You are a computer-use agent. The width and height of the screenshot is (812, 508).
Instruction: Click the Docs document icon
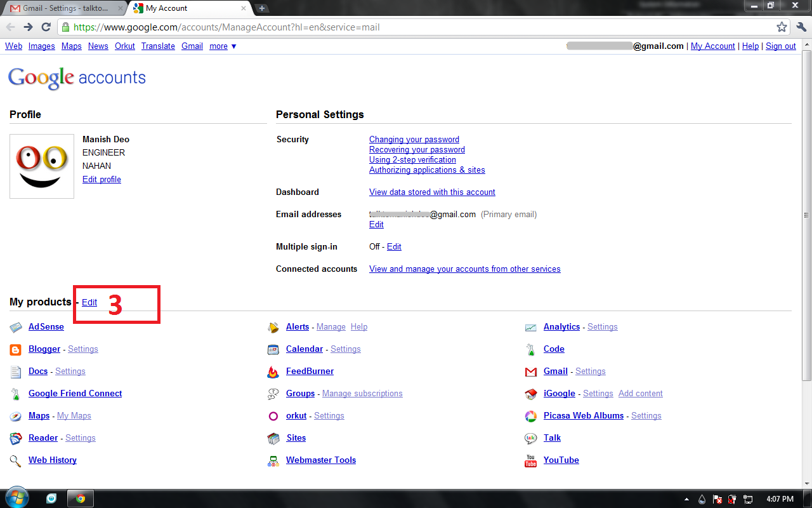(16, 371)
